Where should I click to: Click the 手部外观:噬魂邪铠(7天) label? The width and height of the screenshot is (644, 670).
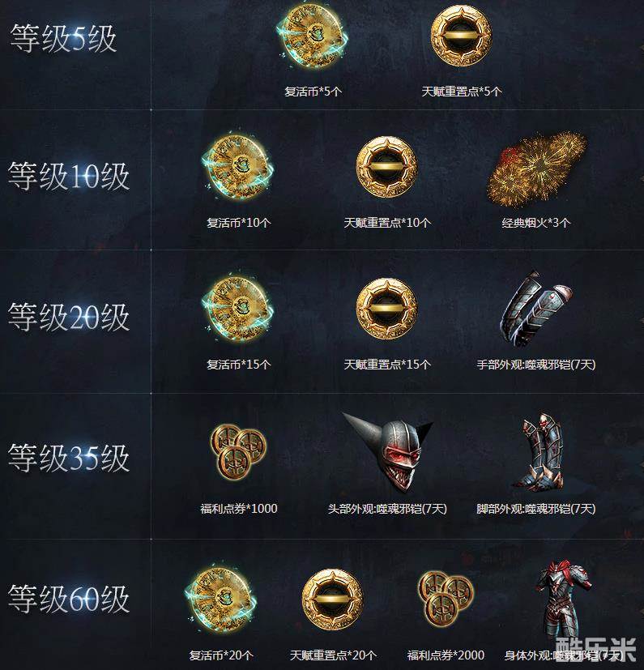coord(536,365)
